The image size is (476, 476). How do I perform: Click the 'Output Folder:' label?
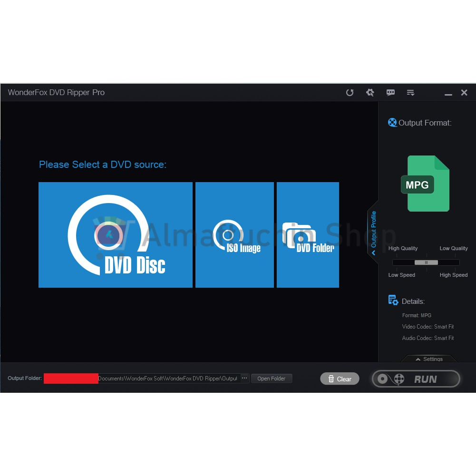pyautogui.click(x=25, y=378)
